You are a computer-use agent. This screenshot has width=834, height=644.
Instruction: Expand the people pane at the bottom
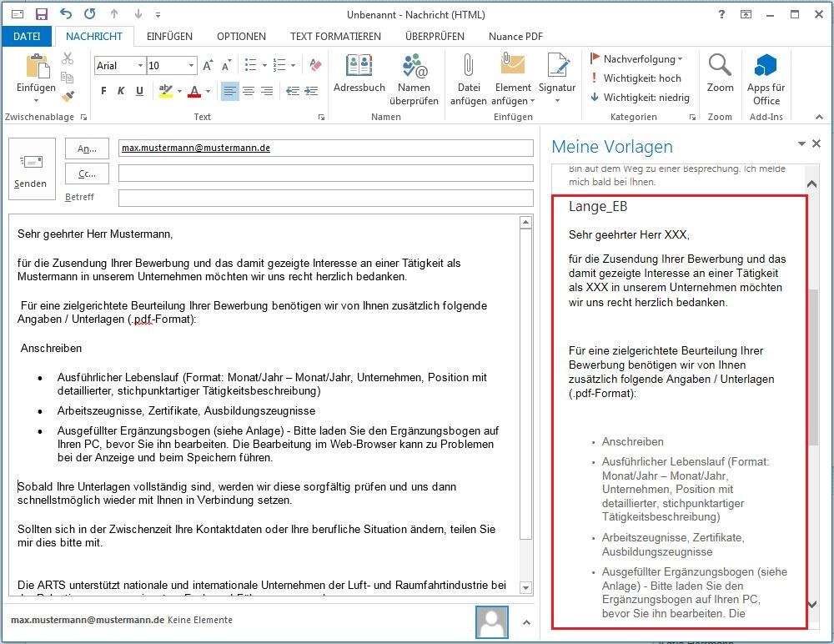[526, 622]
